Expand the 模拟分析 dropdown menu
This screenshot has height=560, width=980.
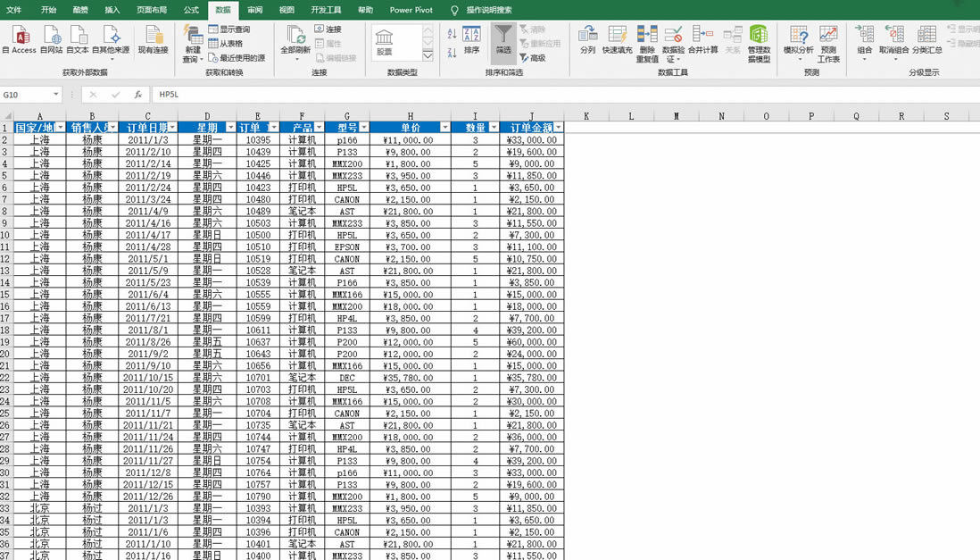tap(800, 59)
